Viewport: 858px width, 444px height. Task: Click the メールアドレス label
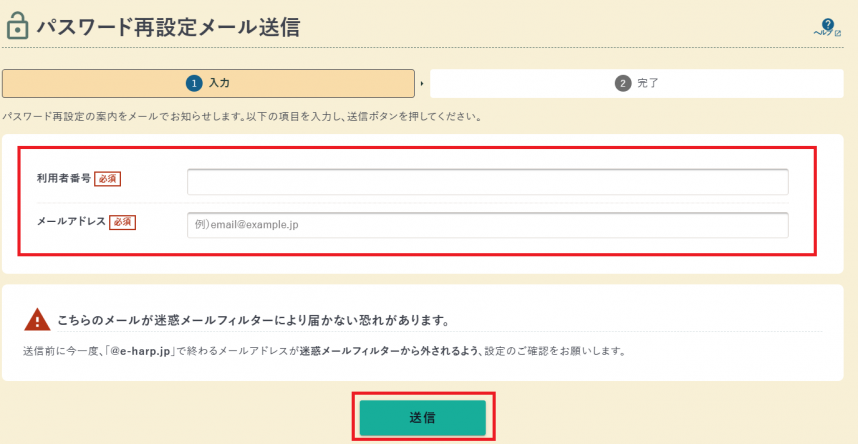(71, 222)
